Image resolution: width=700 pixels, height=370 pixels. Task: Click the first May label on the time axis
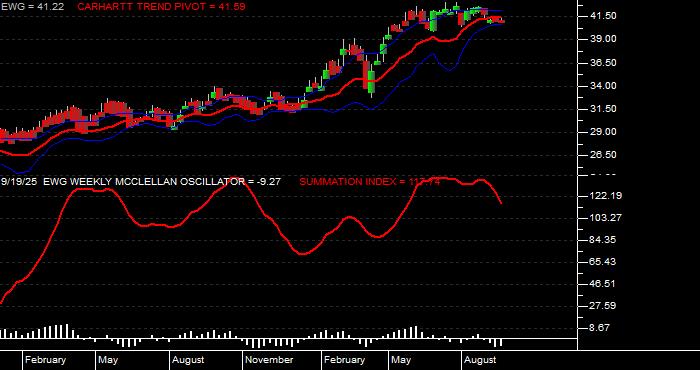[x=108, y=360]
